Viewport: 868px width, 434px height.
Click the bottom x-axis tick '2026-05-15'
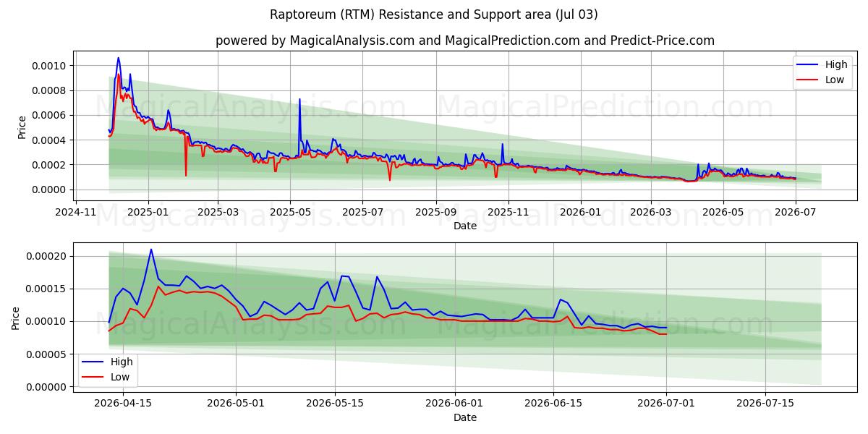[335, 404]
